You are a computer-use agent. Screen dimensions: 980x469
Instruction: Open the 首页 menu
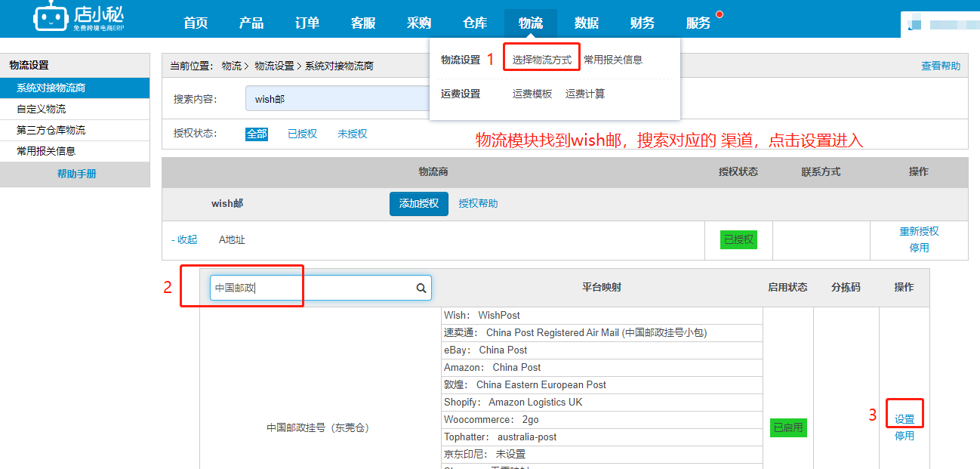coord(196,23)
